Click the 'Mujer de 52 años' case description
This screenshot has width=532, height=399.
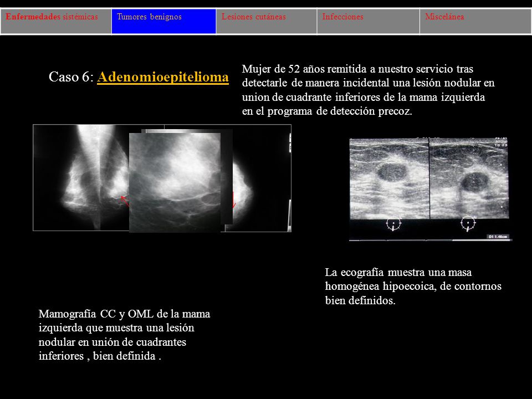pos(368,90)
